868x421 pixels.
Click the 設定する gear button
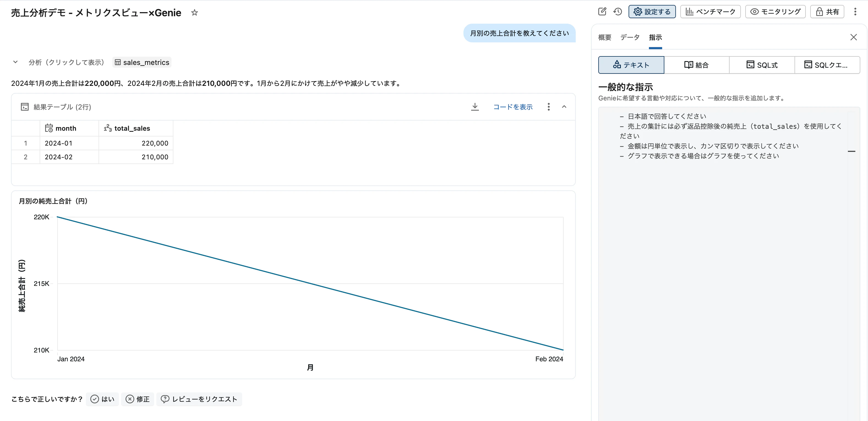[x=652, y=11]
